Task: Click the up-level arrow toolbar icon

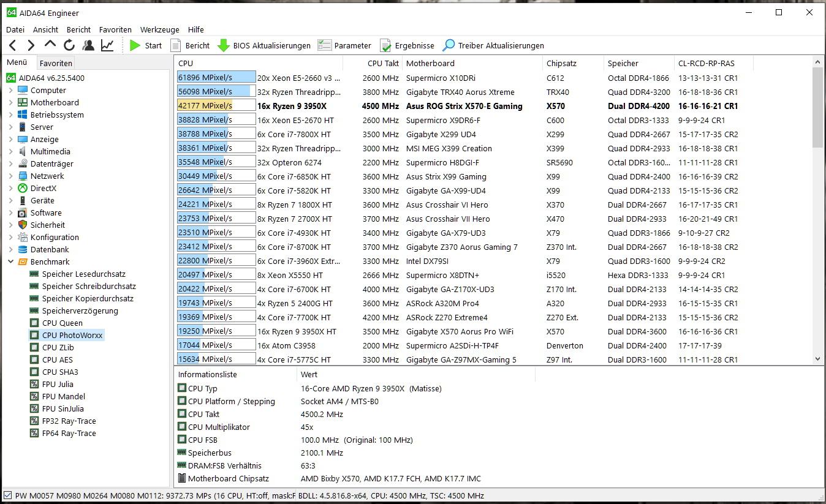Action: (x=50, y=45)
